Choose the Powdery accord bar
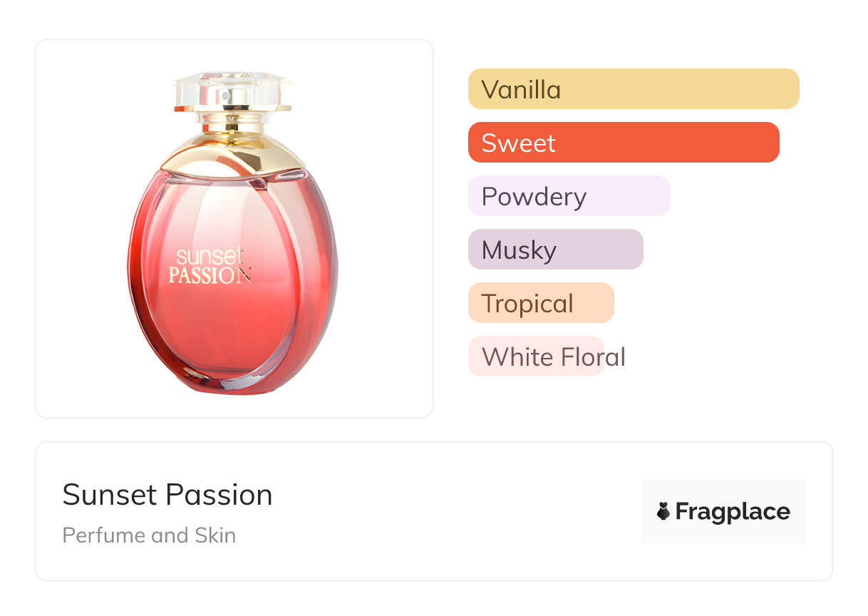The image size is (868, 616). [569, 196]
